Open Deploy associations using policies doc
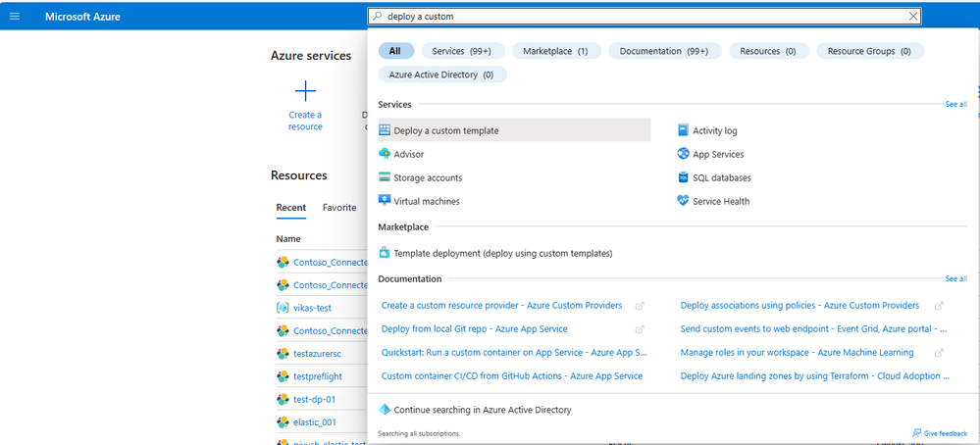 coord(800,306)
